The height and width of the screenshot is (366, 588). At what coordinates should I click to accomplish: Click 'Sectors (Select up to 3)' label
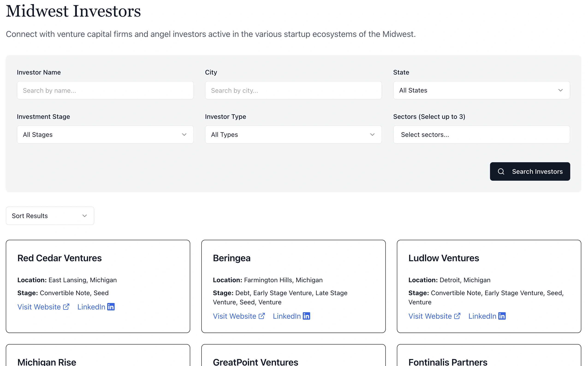[429, 117]
